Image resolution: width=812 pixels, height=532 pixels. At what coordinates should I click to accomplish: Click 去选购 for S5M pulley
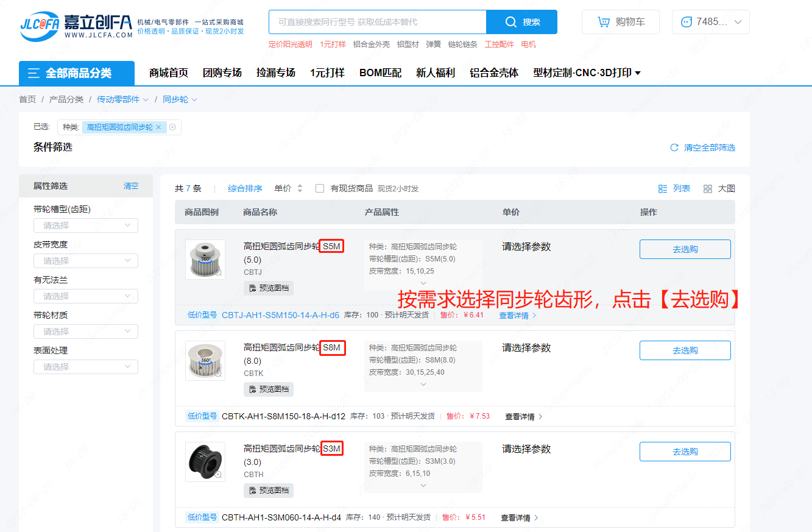(685, 249)
